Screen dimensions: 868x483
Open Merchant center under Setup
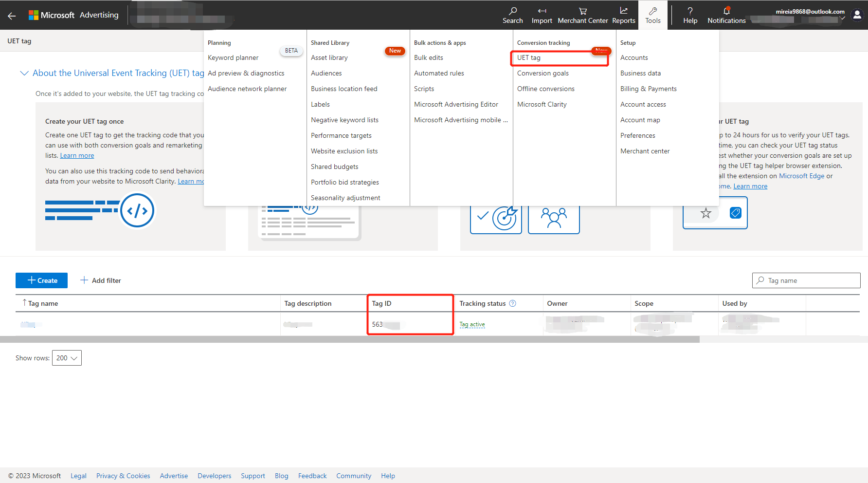[x=645, y=151]
